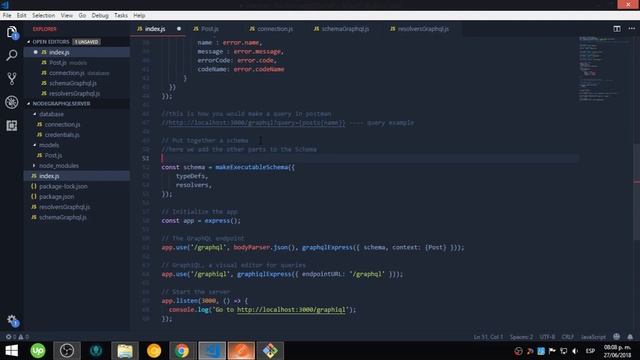Image resolution: width=640 pixels, height=360 pixels.
Task: Click the Ln 51, Col 1 status entry
Action: [x=488, y=337]
